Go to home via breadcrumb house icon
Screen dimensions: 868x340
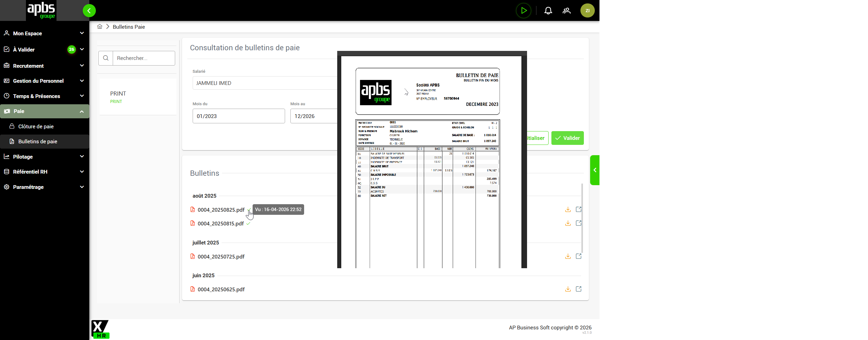(x=100, y=26)
